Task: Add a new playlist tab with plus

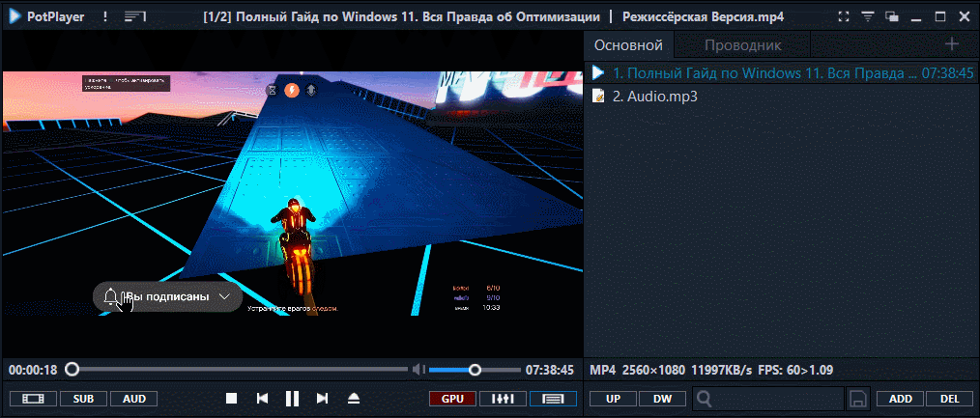Action: click(x=951, y=43)
